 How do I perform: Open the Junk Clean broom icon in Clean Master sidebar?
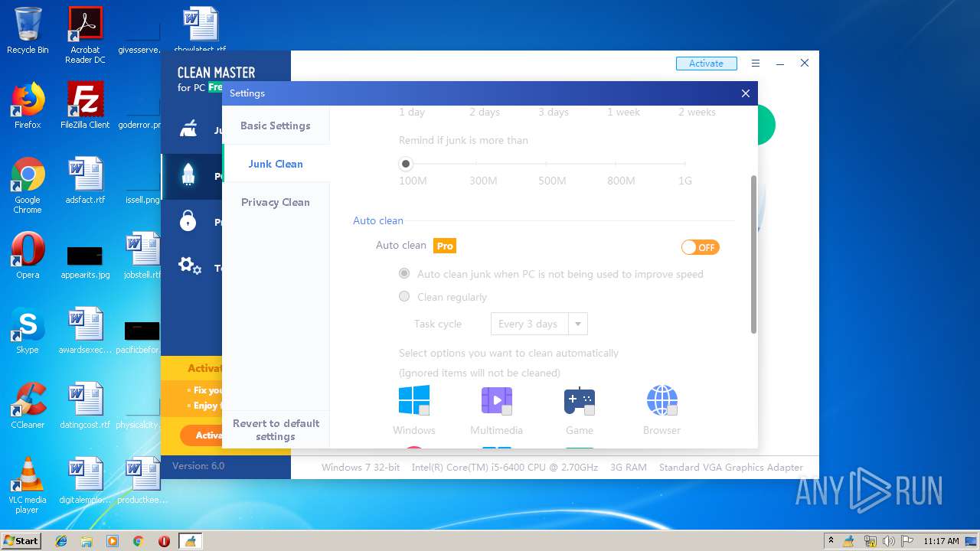pyautogui.click(x=188, y=129)
